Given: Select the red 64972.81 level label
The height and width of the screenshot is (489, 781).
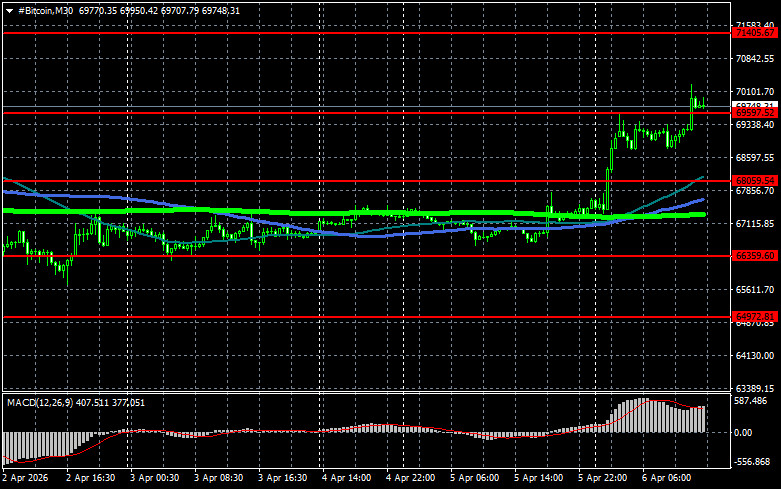Looking at the screenshot, I should (755, 317).
